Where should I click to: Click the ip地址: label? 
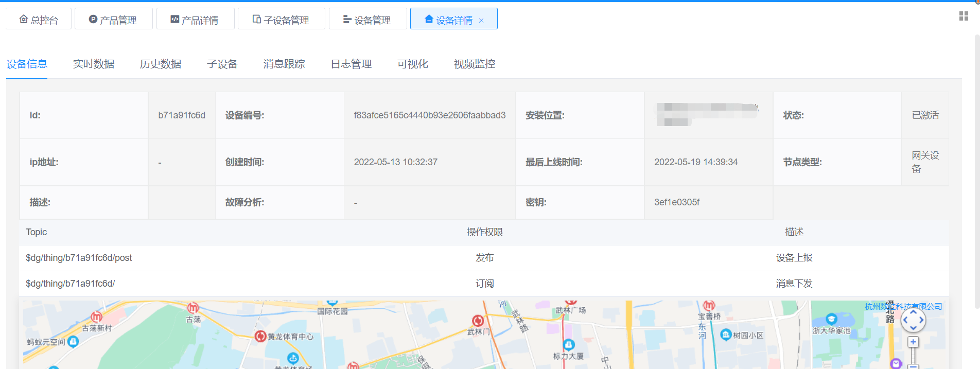tap(44, 162)
